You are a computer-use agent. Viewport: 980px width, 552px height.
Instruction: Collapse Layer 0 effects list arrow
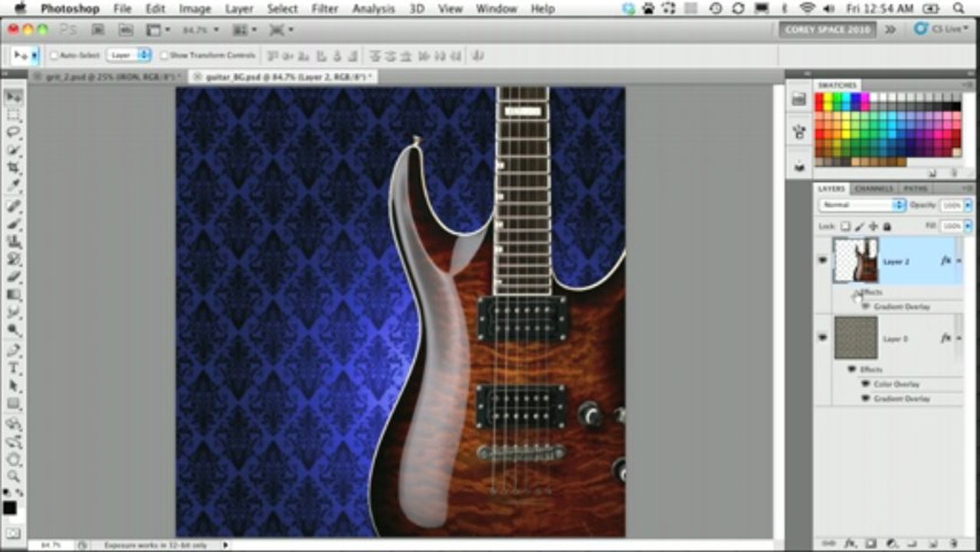tap(958, 338)
